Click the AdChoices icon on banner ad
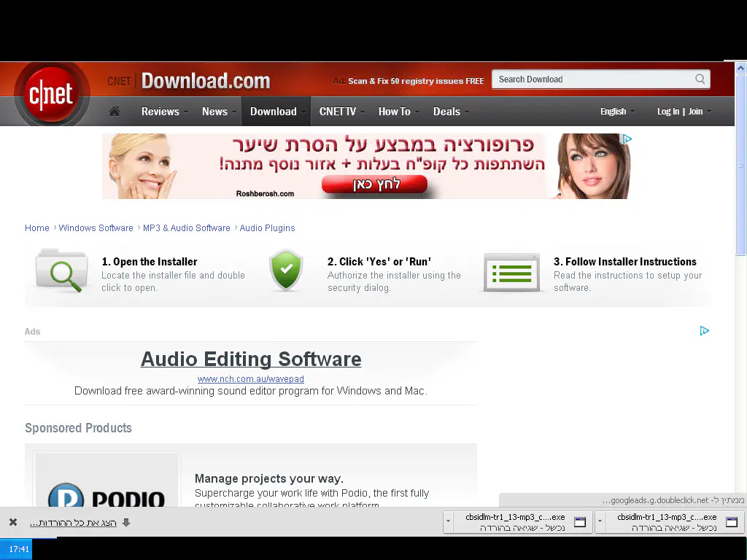 pos(626,139)
